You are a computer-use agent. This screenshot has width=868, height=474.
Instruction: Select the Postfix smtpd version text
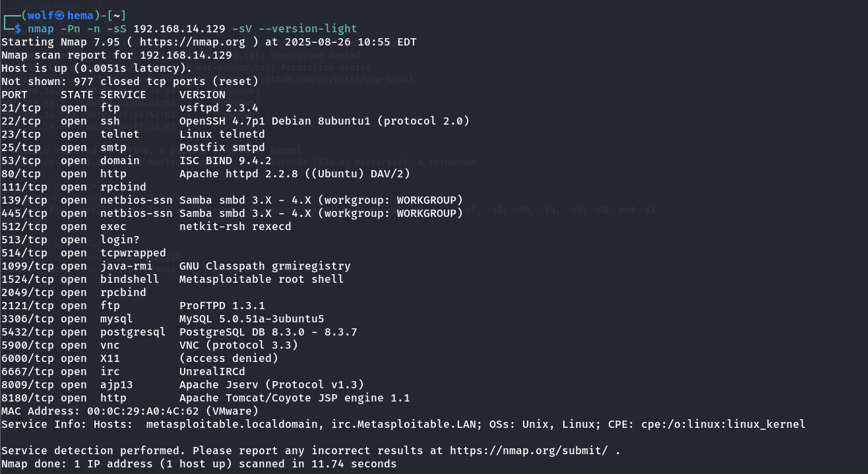(222, 148)
